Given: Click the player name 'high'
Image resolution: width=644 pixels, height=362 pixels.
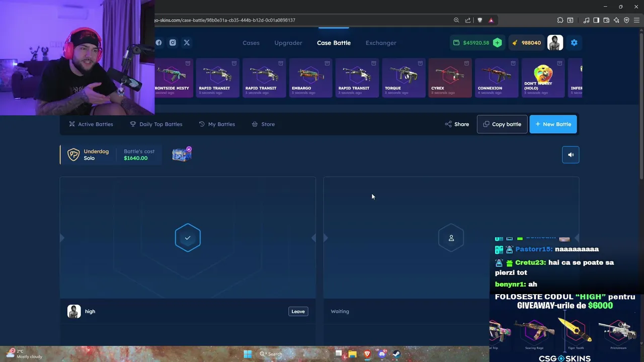Looking at the screenshot, I should pyautogui.click(x=90, y=311).
